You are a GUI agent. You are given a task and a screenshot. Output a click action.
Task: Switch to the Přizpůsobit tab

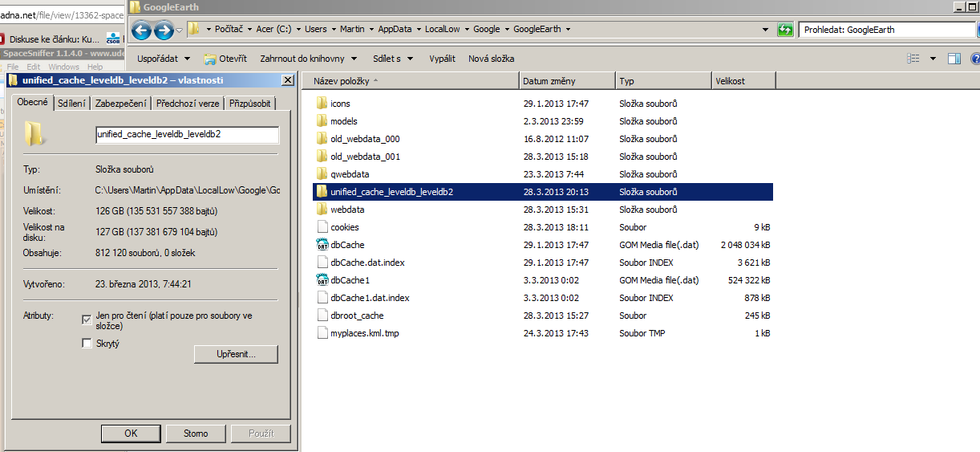point(250,104)
